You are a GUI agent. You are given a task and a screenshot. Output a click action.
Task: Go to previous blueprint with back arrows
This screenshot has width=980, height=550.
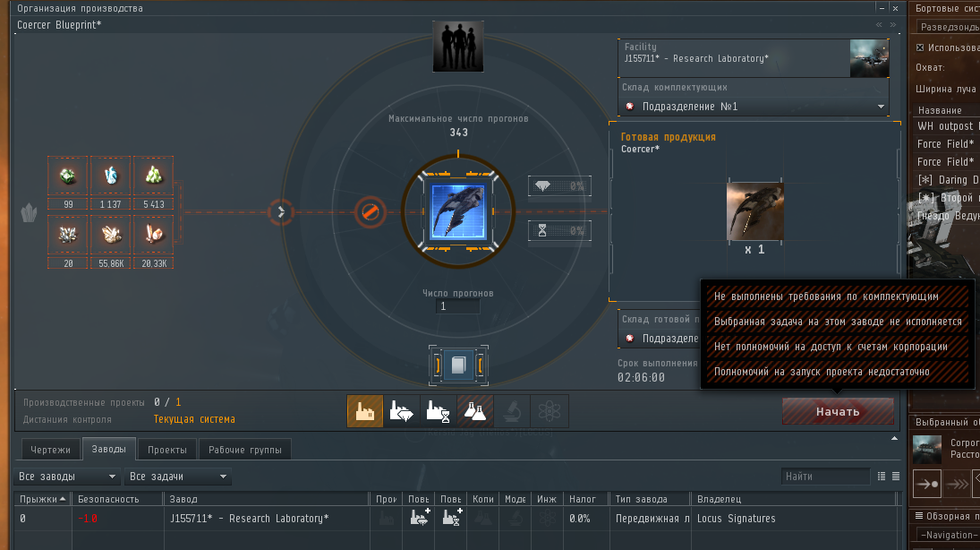(x=880, y=25)
